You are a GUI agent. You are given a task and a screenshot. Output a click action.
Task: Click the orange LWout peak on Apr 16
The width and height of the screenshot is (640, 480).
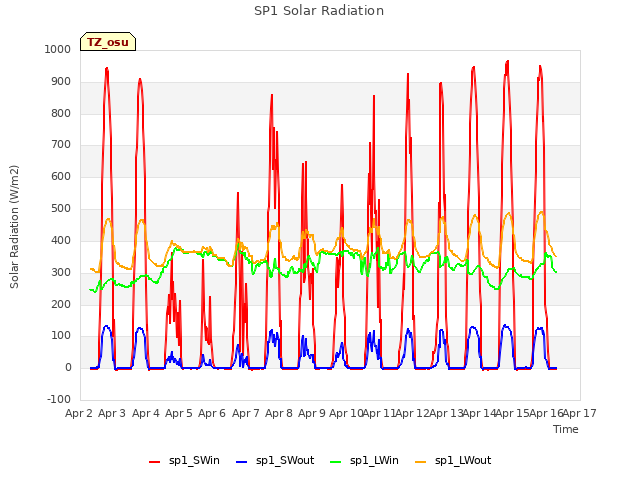point(542,212)
